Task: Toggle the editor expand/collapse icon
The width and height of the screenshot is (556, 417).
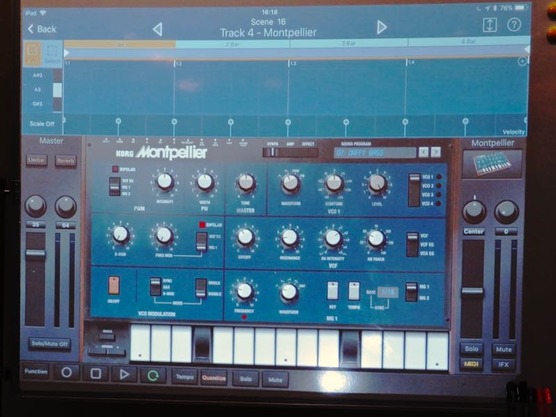Action: click(490, 25)
